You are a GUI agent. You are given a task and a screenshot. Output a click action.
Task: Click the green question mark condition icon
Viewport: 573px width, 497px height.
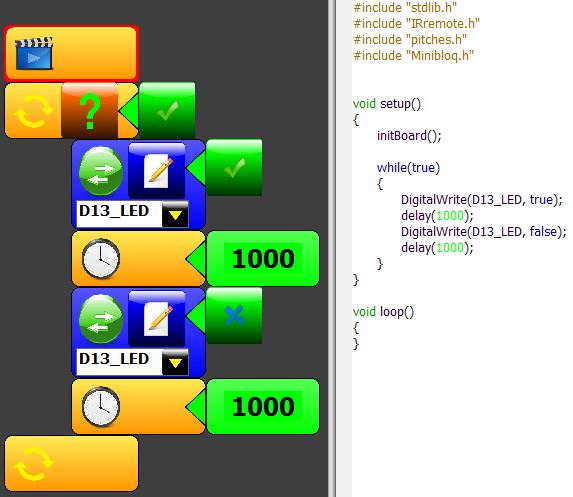90,111
